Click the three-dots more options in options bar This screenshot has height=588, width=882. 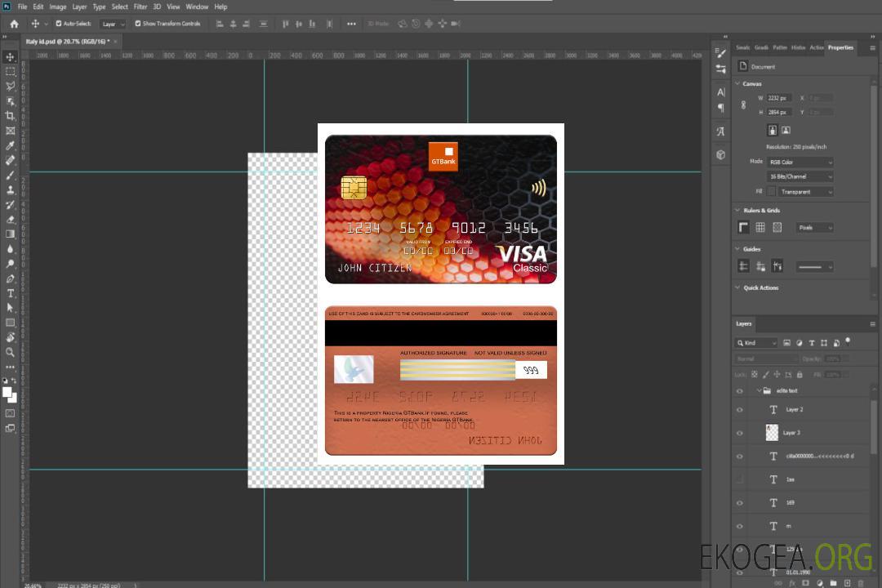point(351,24)
